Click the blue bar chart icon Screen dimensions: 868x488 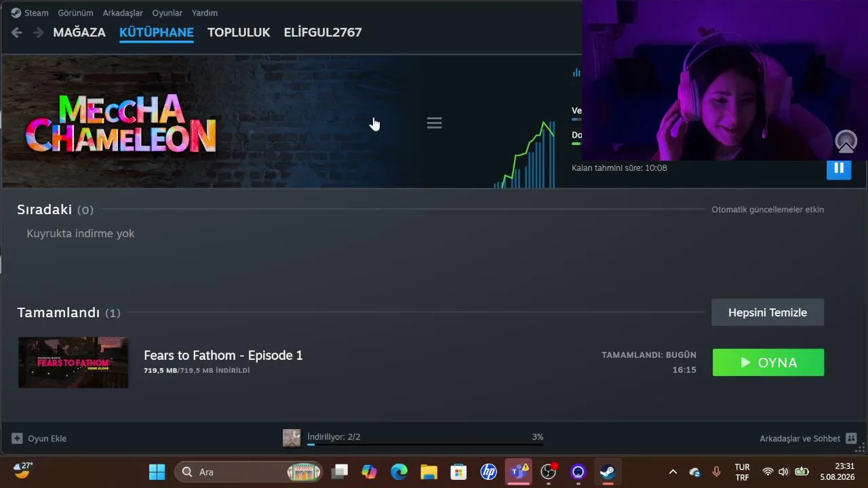(576, 73)
